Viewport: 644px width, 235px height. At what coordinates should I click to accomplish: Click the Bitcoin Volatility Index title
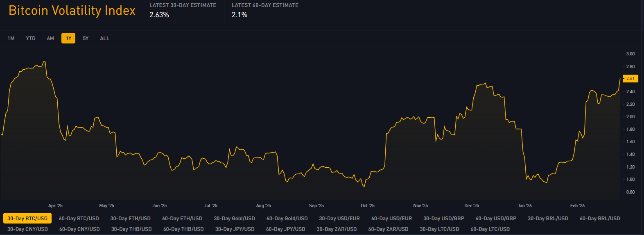(x=72, y=11)
